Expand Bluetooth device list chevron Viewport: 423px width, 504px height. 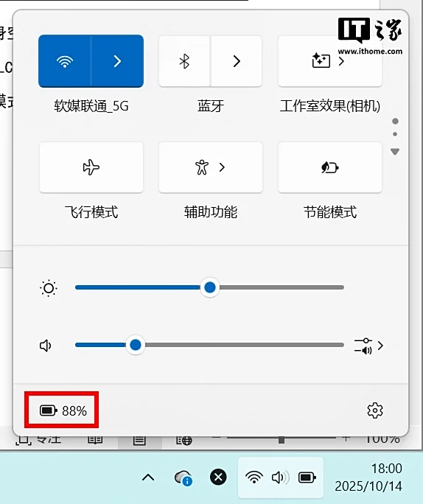(x=237, y=61)
